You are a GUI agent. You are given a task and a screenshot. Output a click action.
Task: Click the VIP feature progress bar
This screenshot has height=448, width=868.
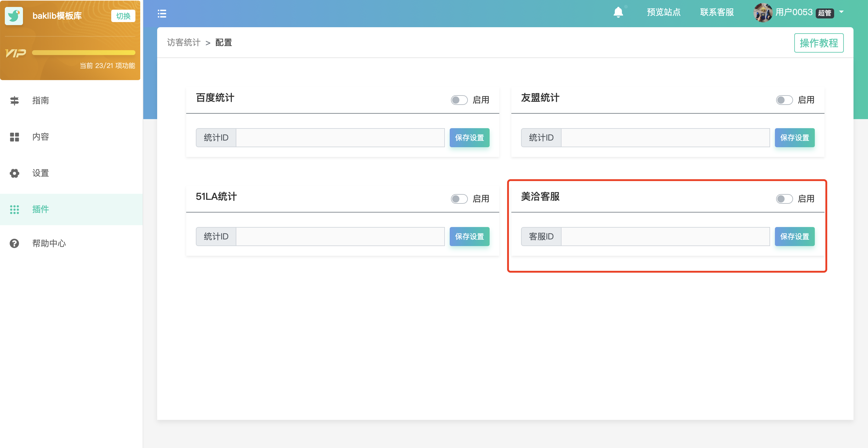click(83, 53)
